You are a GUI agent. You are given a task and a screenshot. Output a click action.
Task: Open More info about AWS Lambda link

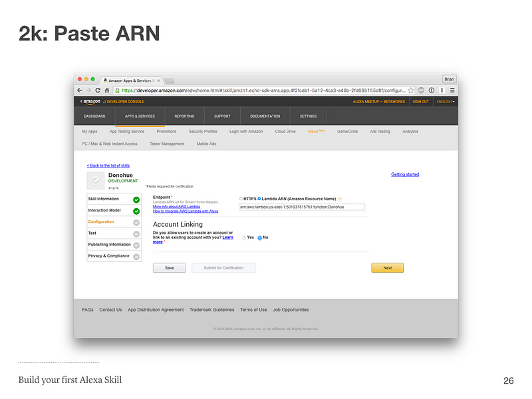176,207
